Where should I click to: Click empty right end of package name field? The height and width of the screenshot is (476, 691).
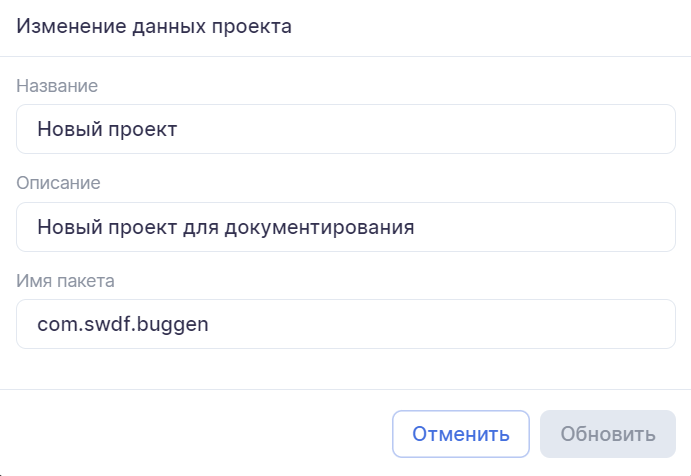click(560, 324)
